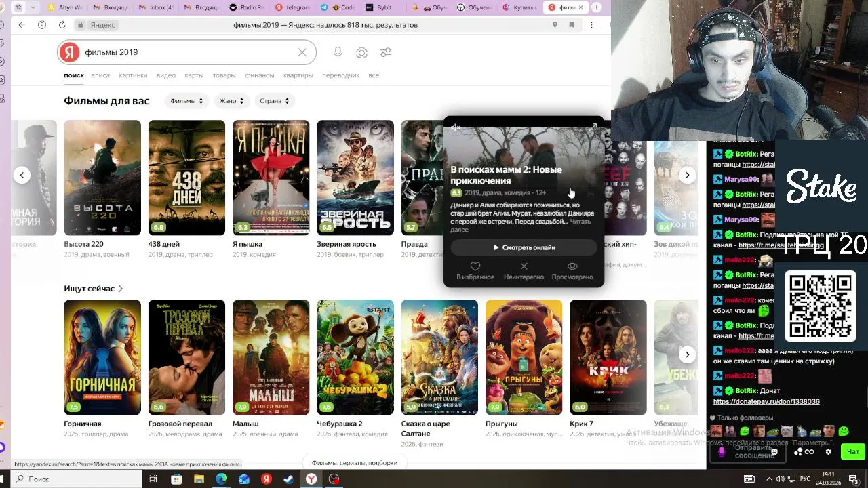Open the Жанр filter dropdown
868x488 pixels.
pyautogui.click(x=231, y=101)
